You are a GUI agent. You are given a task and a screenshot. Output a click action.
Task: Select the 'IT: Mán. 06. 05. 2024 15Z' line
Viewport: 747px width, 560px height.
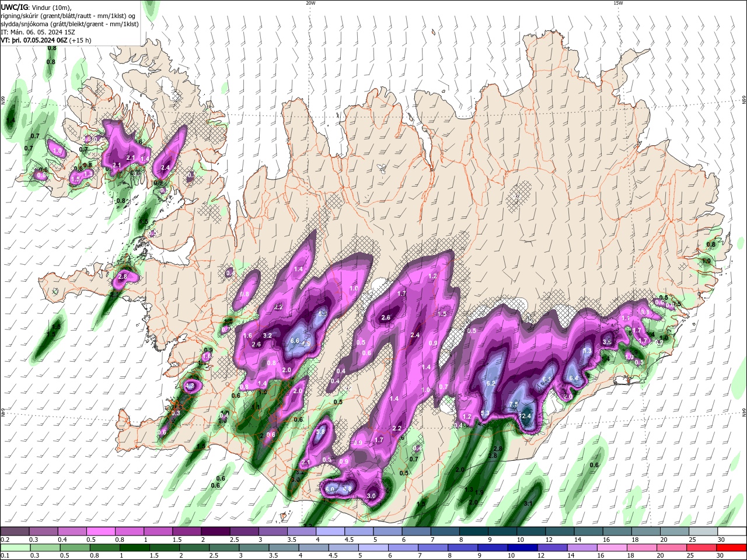click(x=37, y=32)
